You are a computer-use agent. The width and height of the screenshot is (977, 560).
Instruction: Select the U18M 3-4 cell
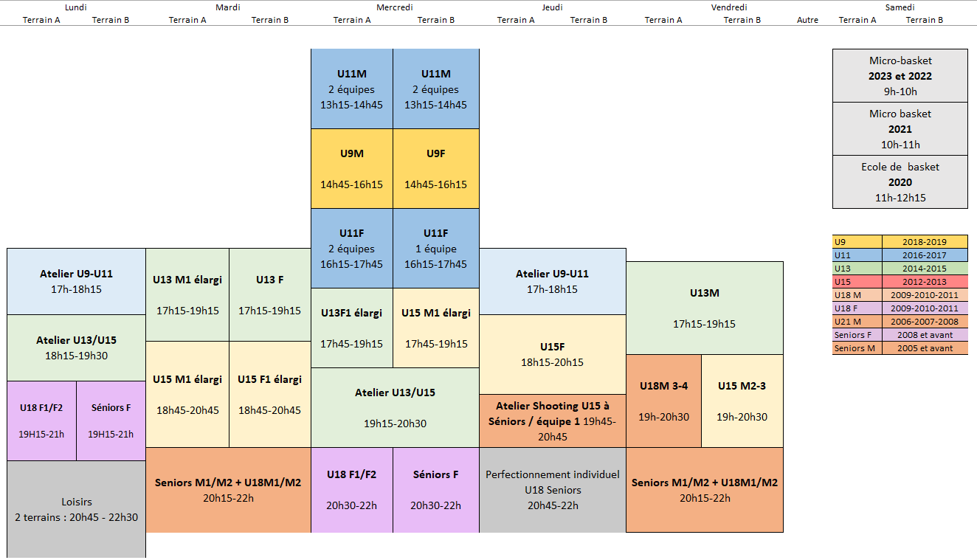(664, 401)
